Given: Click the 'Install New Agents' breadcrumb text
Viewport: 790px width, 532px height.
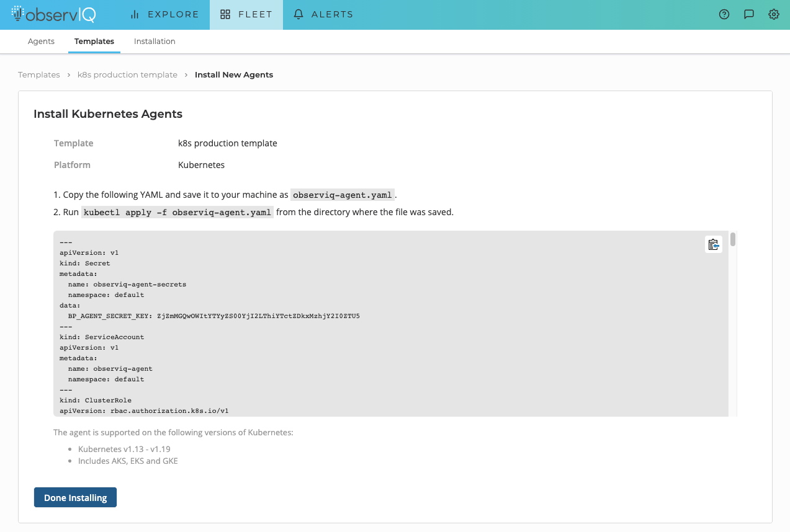Looking at the screenshot, I should tap(234, 74).
